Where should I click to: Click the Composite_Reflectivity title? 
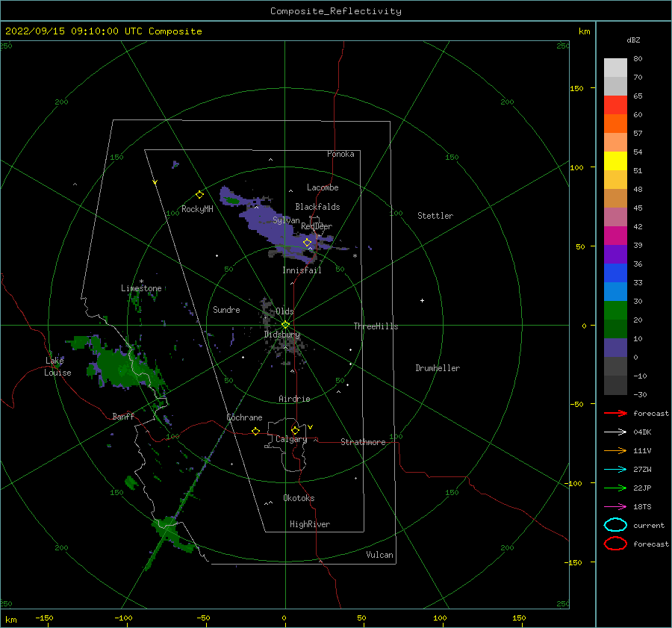(336, 11)
